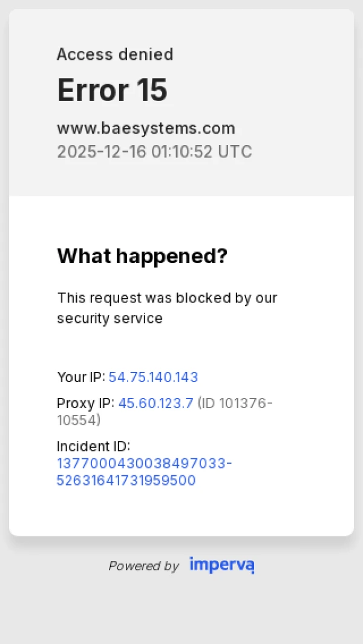The height and width of the screenshot is (644, 363).
Task: Click the Imperva logo
Action: pyautogui.click(x=221, y=565)
